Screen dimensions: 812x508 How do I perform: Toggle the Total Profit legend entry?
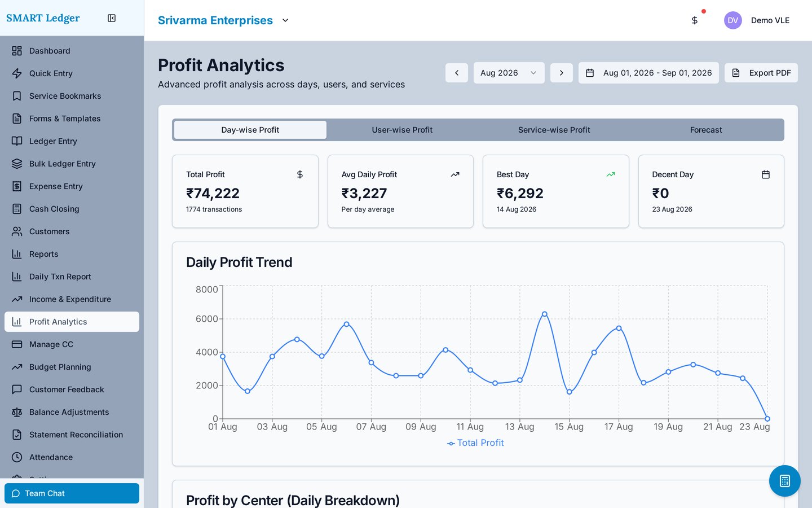[x=475, y=443]
